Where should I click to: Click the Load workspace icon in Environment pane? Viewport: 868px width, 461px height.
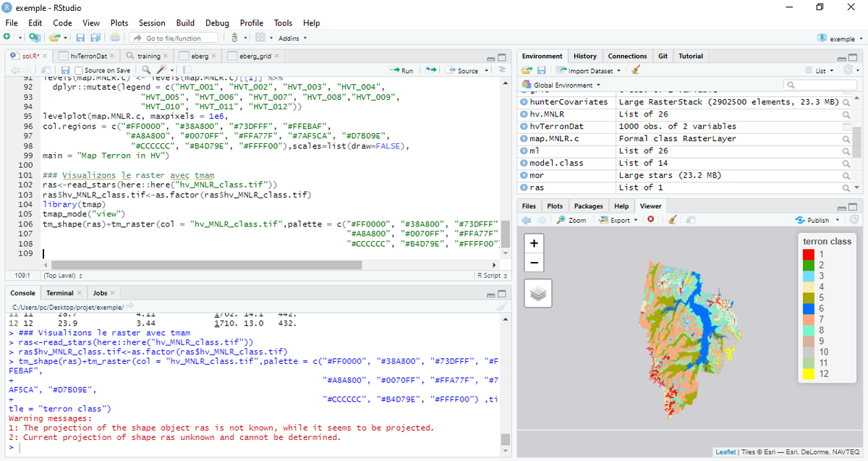(x=526, y=70)
